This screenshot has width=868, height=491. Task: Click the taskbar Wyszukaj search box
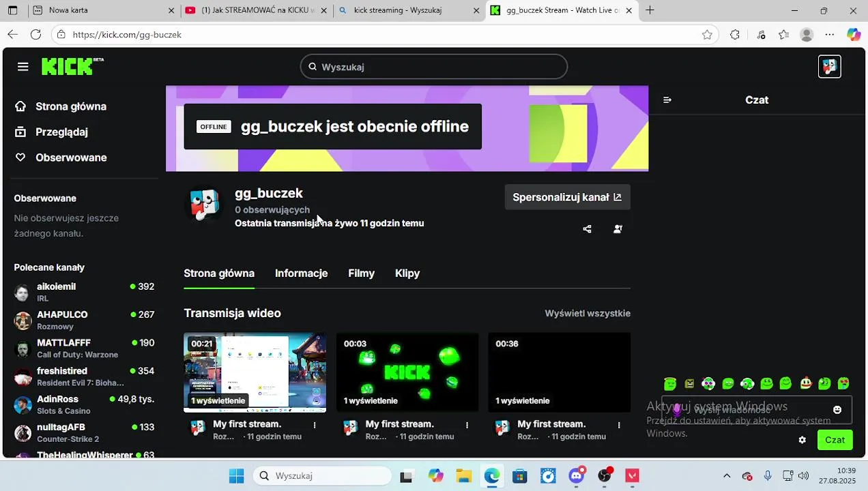tap(322, 476)
